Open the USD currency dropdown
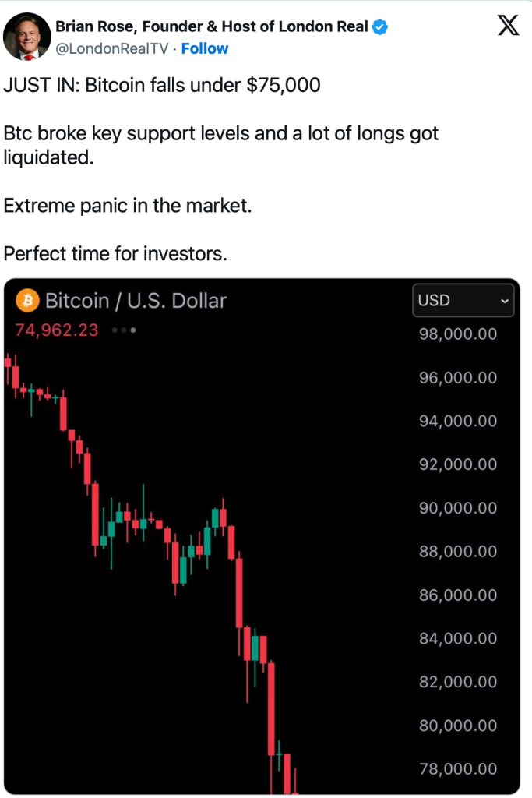Screen dimensions: 532x798 point(463,300)
